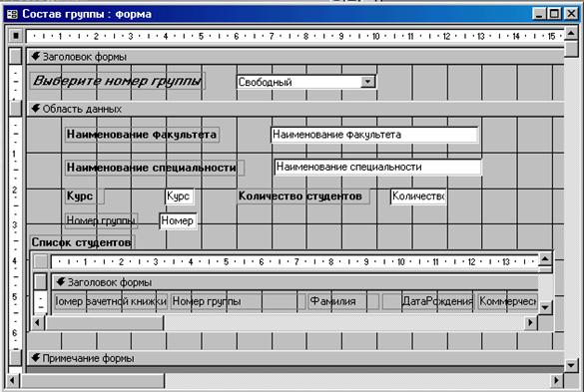Screen dimensions: 584x392
Task: Select the Список студентов label
Action: (82, 242)
